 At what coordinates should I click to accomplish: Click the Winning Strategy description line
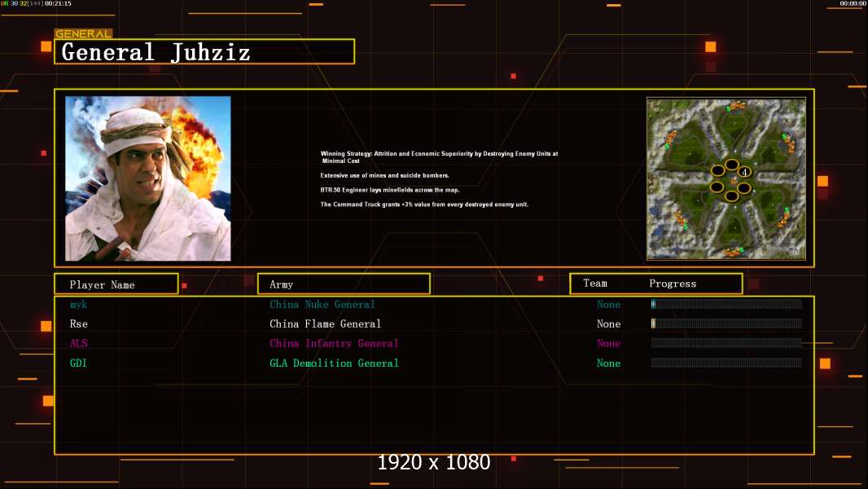click(439, 157)
